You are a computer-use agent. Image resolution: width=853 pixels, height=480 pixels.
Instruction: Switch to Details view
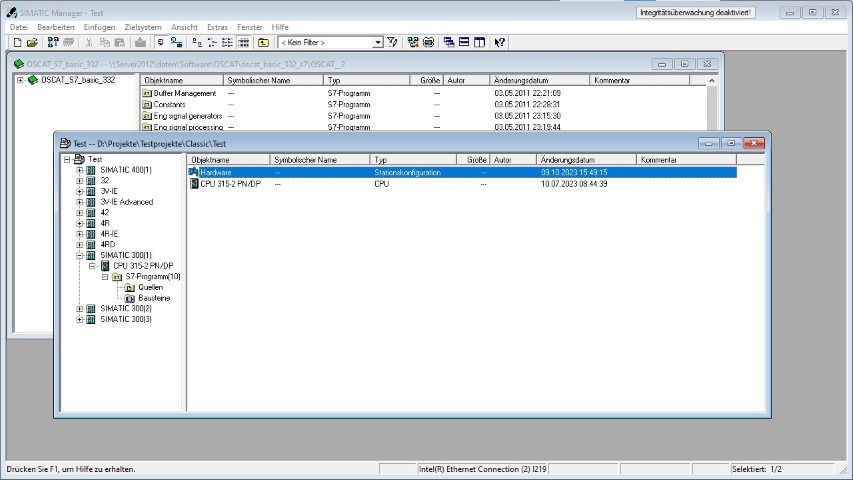(243, 42)
